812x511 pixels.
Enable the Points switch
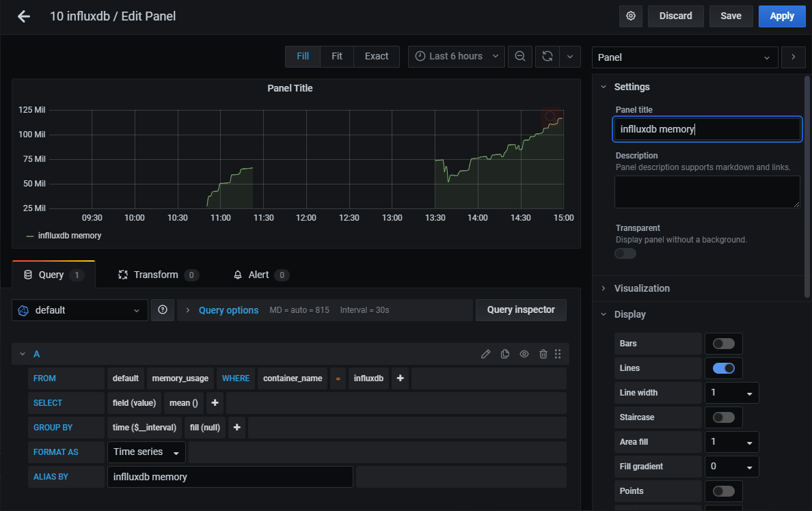tap(723, 491)
